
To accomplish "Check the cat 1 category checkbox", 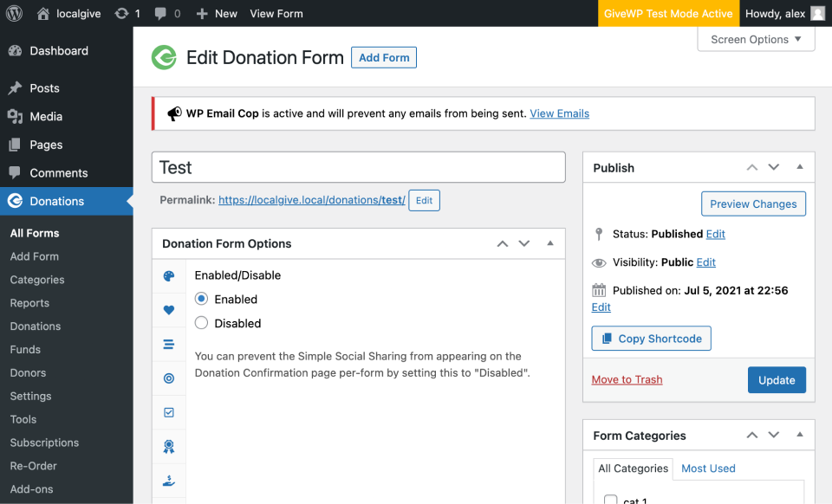I will click(611, 500).
